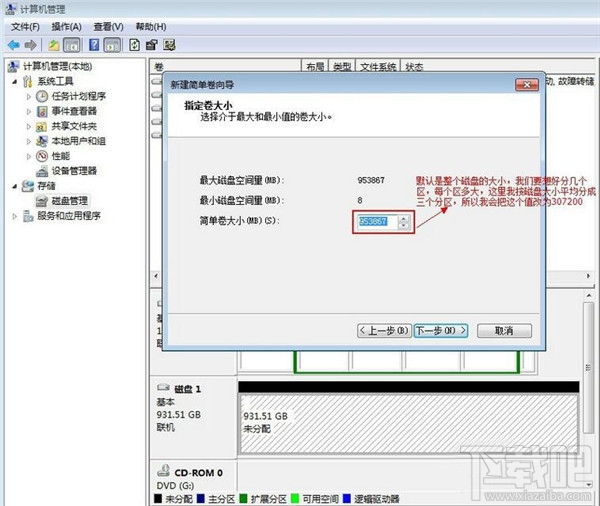Collapse the 存储 tree node
600x506 pixels.
15,186
